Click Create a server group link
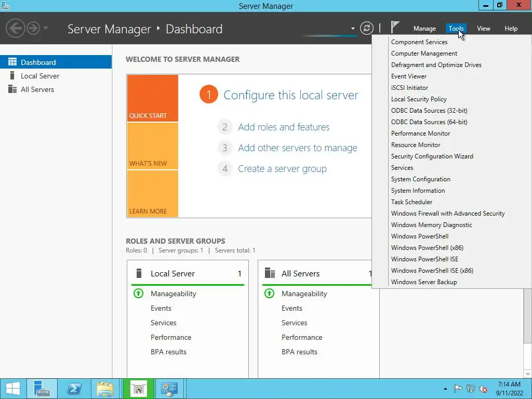 282,169
